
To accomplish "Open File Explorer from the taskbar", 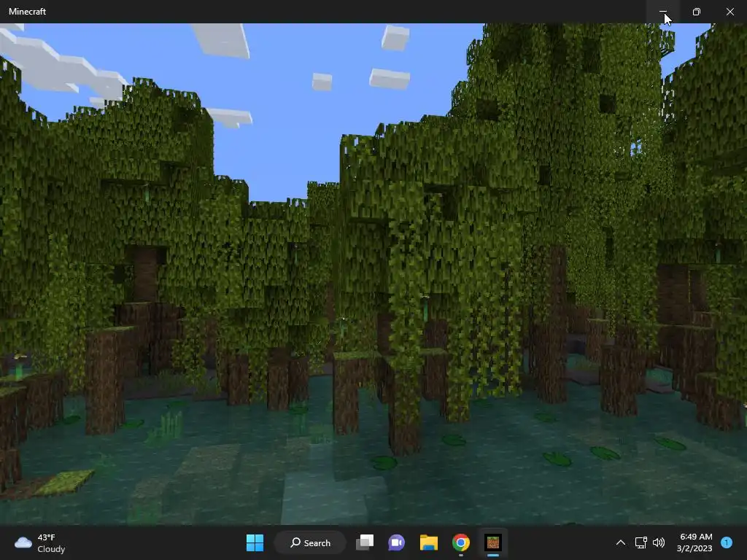I will click(429, 542).
